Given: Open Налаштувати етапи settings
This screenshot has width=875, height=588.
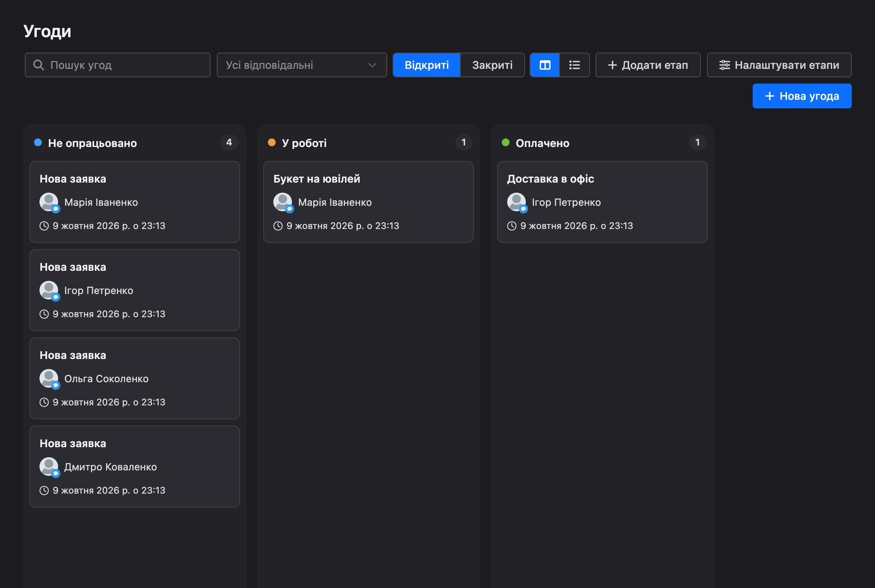Looking at the screenshot, I should (779, 65).
